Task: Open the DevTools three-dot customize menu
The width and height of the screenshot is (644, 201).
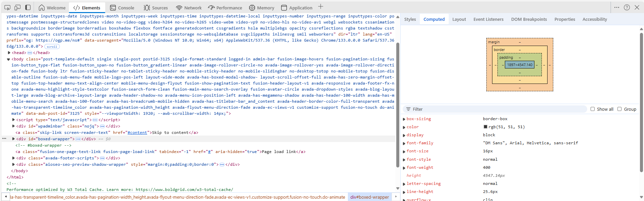Action: (x=617, y=7)
